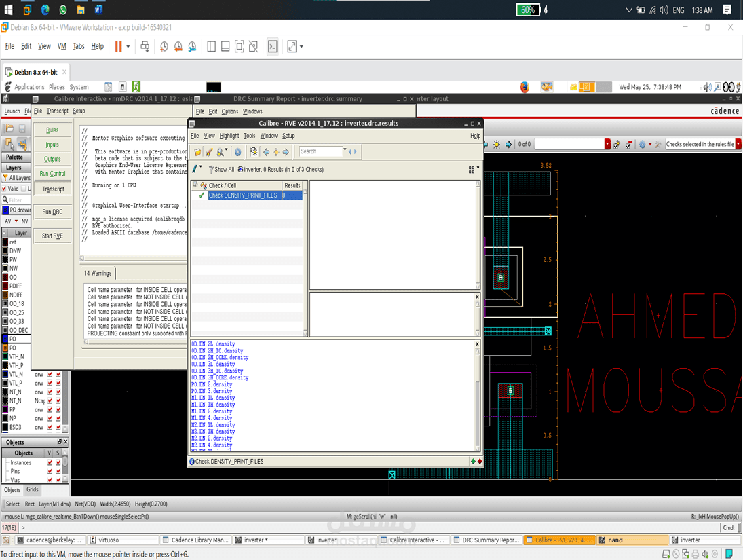Click the red diamond icon in RVE status bar

[480, 462]
